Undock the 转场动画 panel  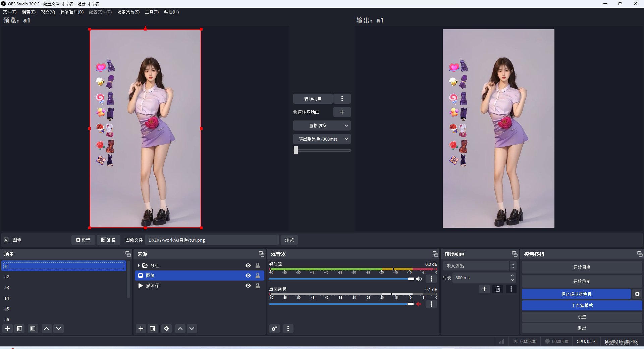[x=515, y=254]
